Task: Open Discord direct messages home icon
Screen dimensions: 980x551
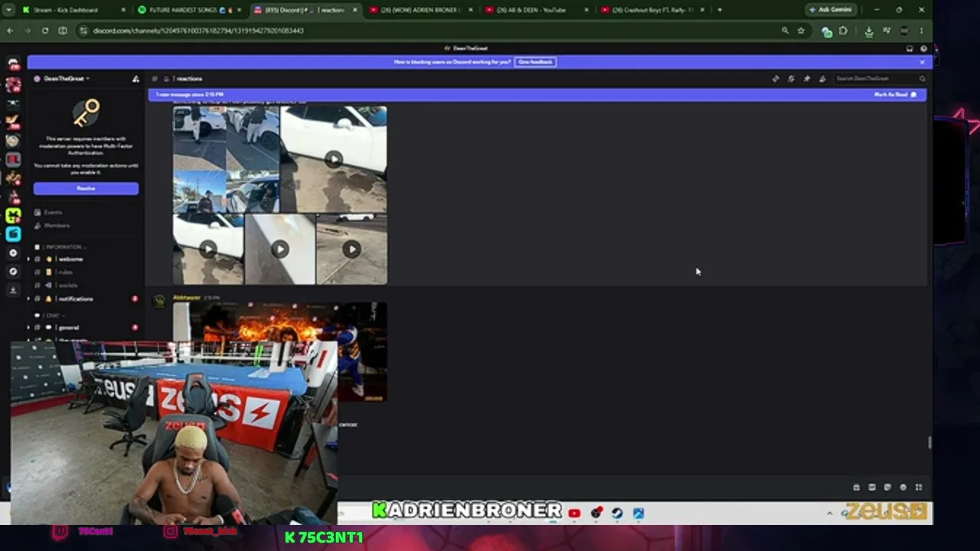Action: [x=13, y=64]
